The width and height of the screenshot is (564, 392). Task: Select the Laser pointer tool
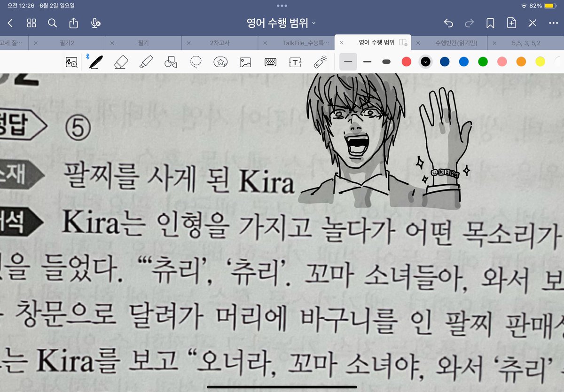(x=320, y=62)
